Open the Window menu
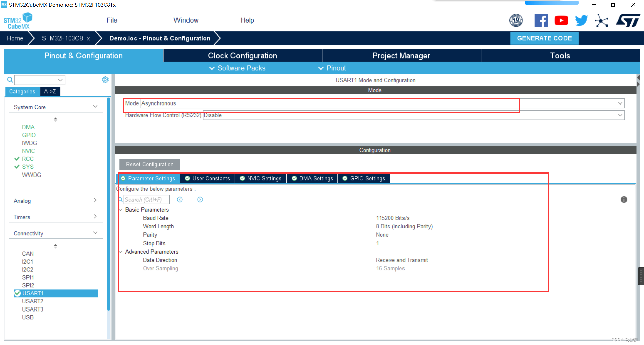The height and width of the screenshot is (345, 644). [x=186, y=20]
